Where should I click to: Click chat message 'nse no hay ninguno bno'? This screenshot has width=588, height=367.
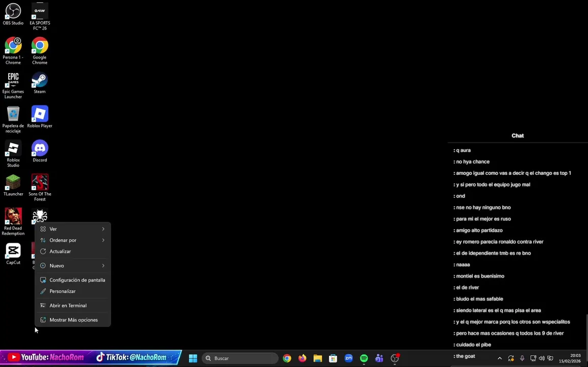(483, 207)
